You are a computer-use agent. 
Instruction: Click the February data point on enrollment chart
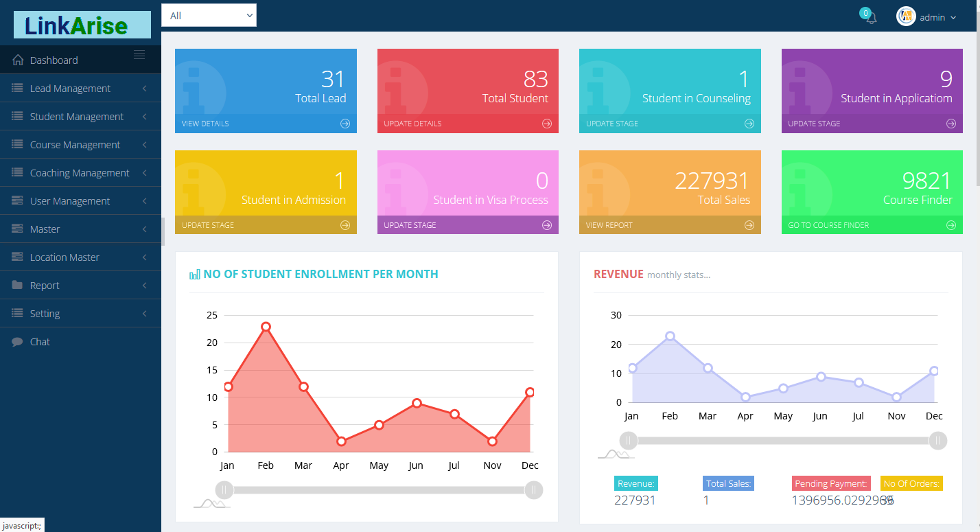266,327
